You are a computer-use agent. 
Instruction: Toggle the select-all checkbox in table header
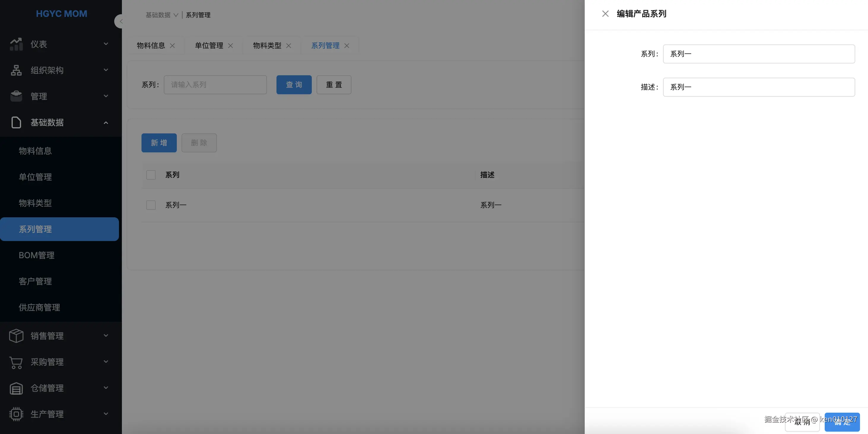point(151,175)
